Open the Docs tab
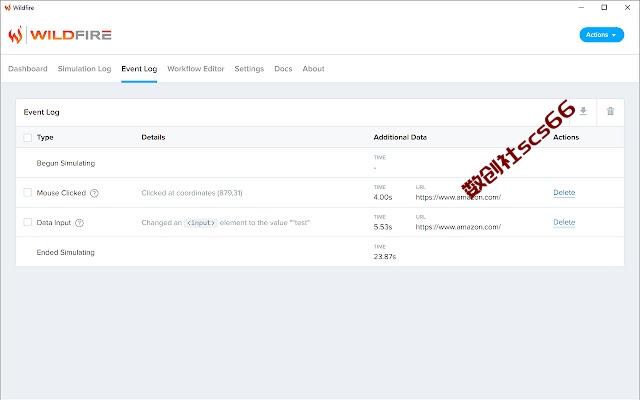The height and width of the screenshot is (400, 640). point(283,69)
